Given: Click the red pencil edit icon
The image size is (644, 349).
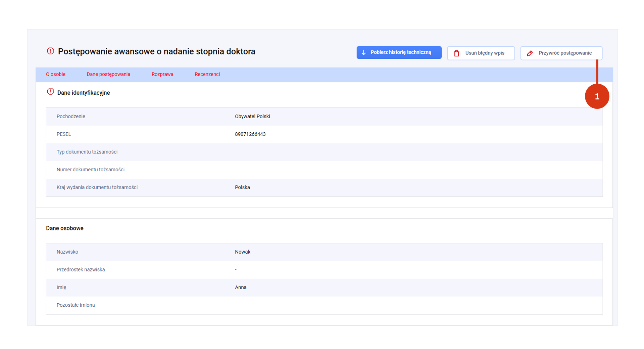Looking at the screenshot, I should (530, 53).
